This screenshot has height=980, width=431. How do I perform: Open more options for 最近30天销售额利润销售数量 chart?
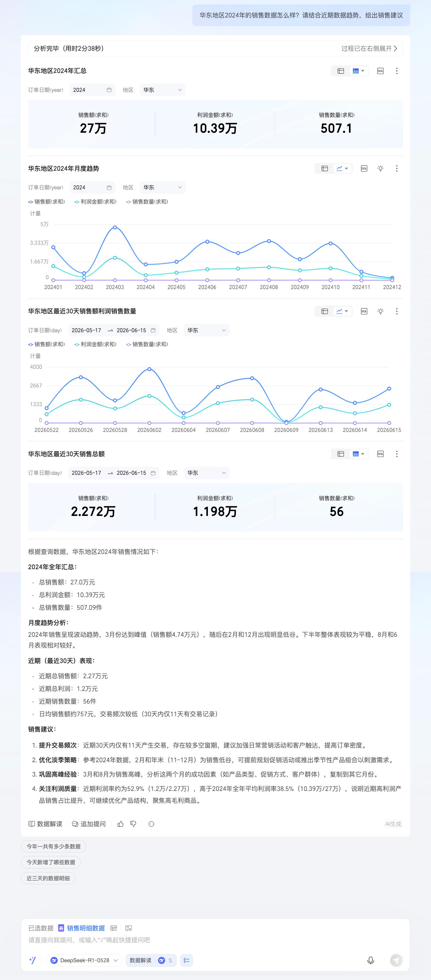coord(397,311)
